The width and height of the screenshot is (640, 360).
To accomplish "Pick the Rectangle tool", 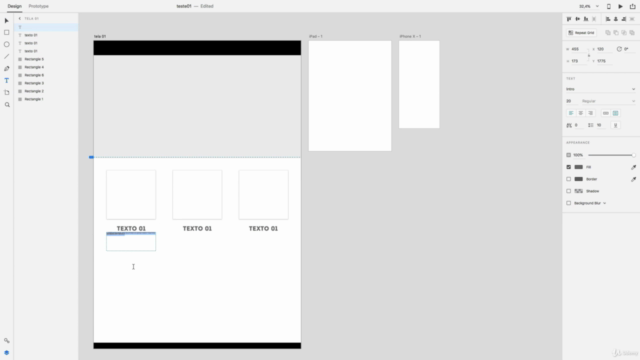I will pos(7,32).
